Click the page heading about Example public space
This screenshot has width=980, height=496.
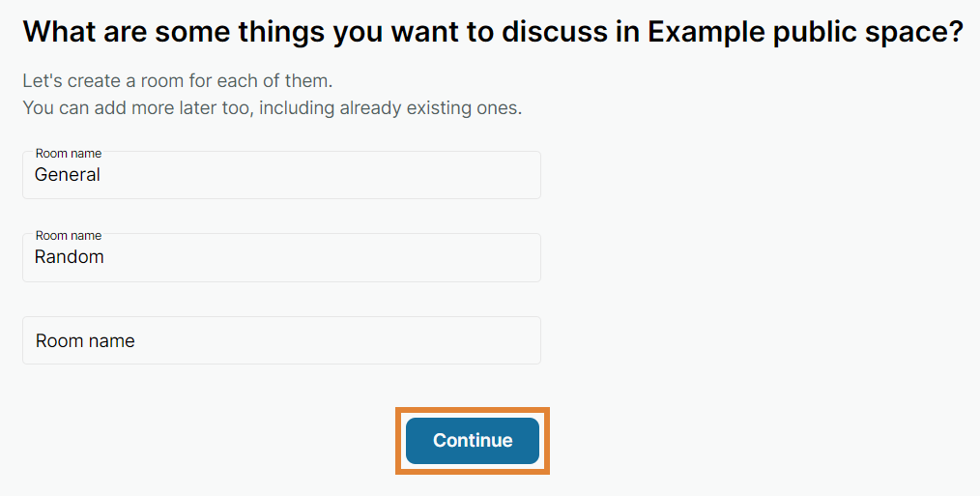coord(493,32)
